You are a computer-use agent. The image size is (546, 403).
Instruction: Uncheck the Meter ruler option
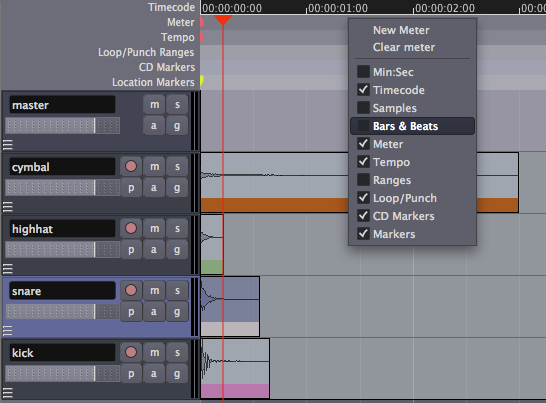(363, 144)
